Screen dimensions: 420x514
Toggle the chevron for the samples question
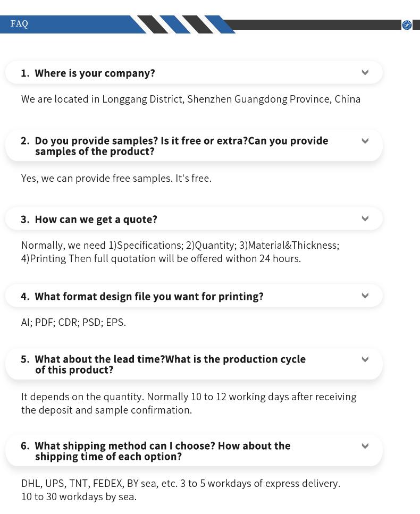365,141
